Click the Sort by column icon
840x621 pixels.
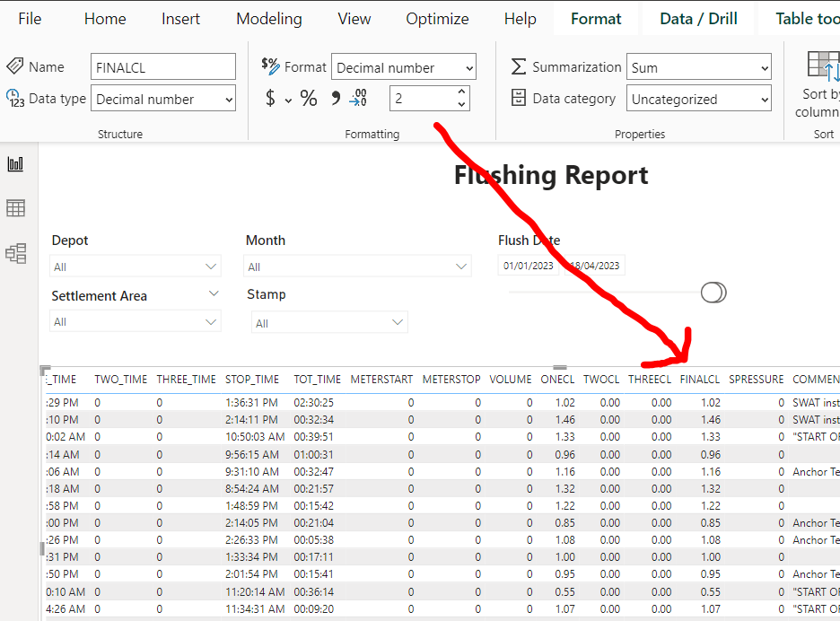point(823,66)
